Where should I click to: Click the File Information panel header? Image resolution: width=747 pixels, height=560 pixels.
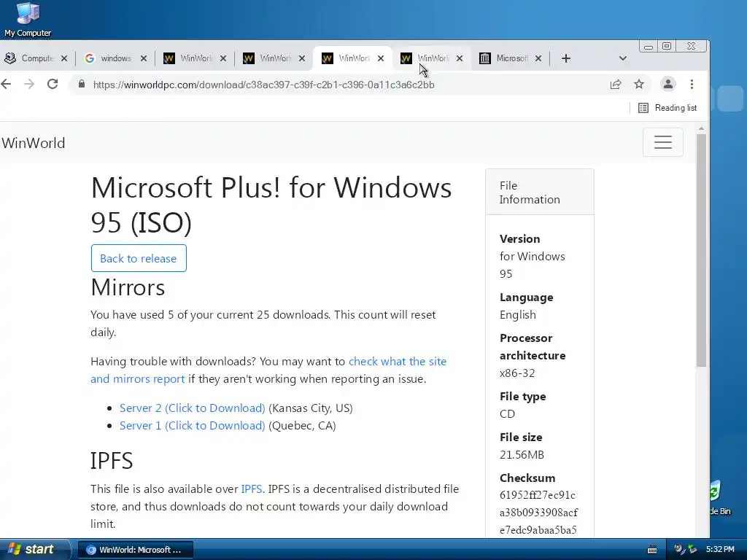[x=539, y=192]
